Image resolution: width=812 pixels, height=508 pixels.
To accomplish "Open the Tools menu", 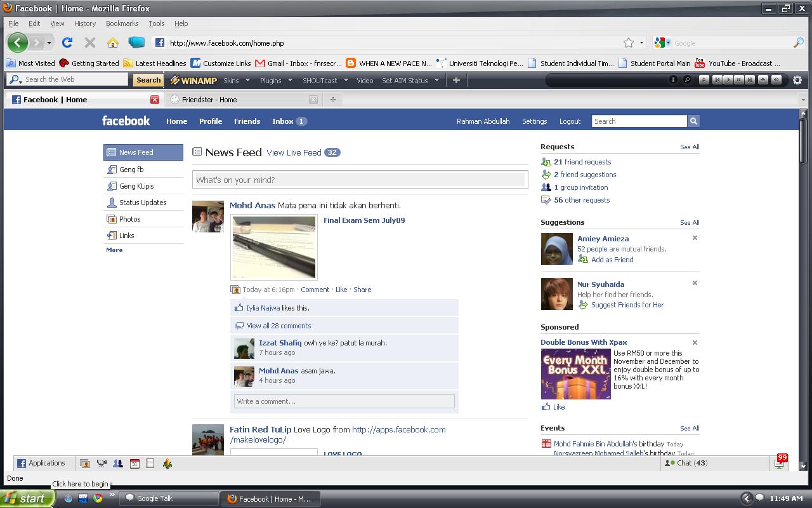I will [156, 23].
